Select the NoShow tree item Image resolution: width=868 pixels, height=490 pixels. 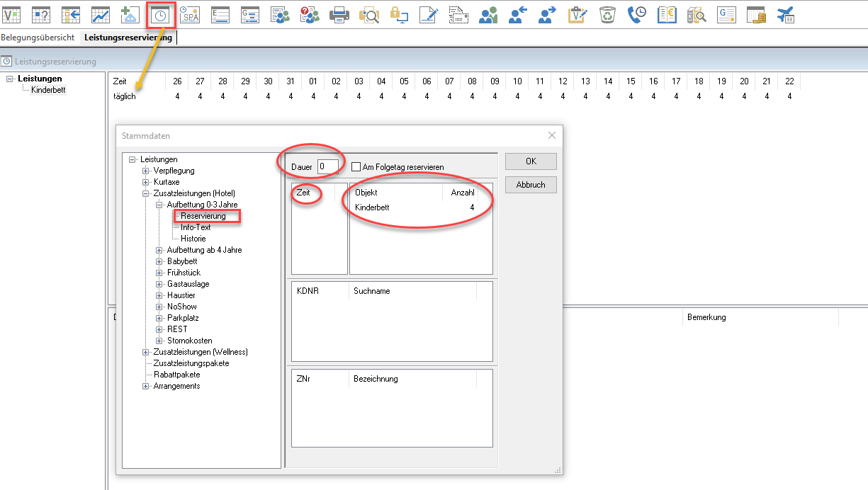coord(181,307)
